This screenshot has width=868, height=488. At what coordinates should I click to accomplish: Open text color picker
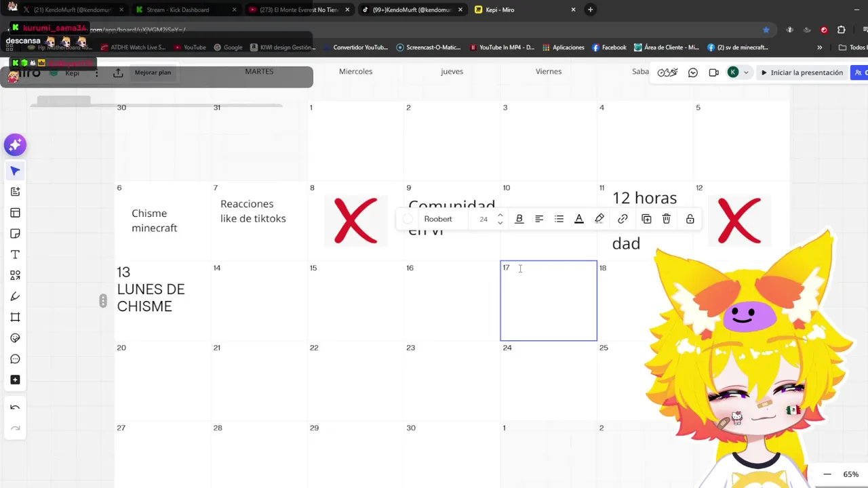[579, 219]
